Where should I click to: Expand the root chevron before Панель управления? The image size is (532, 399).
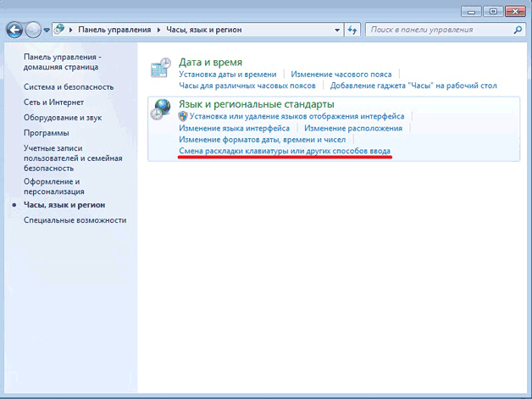[71, 30]
